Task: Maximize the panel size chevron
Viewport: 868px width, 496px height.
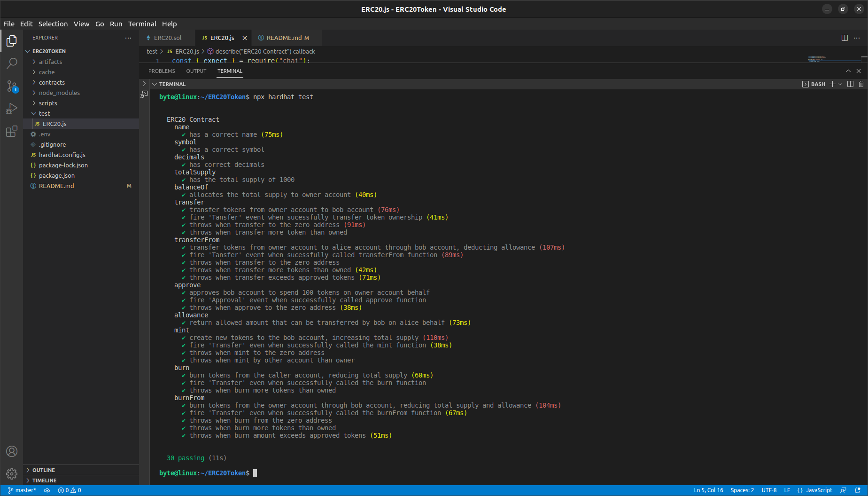Action: (x=848, y=71)
